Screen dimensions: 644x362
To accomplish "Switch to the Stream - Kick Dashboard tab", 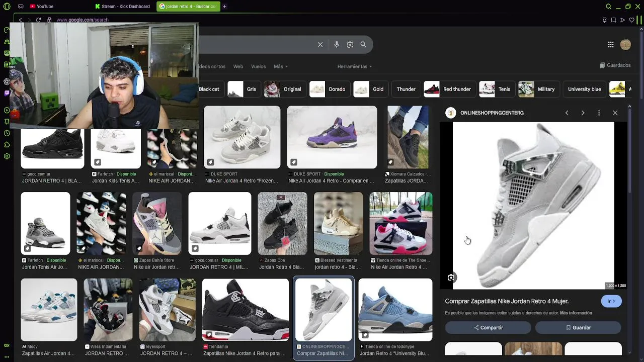I will pyautogui.click(x=122, y=7).
